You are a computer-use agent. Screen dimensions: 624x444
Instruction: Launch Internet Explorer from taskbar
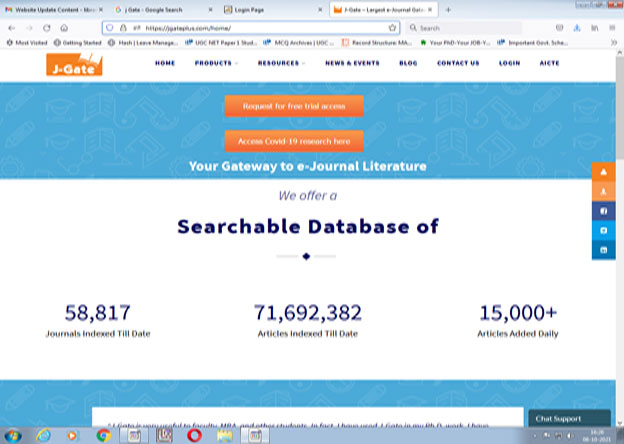point(43,436)
